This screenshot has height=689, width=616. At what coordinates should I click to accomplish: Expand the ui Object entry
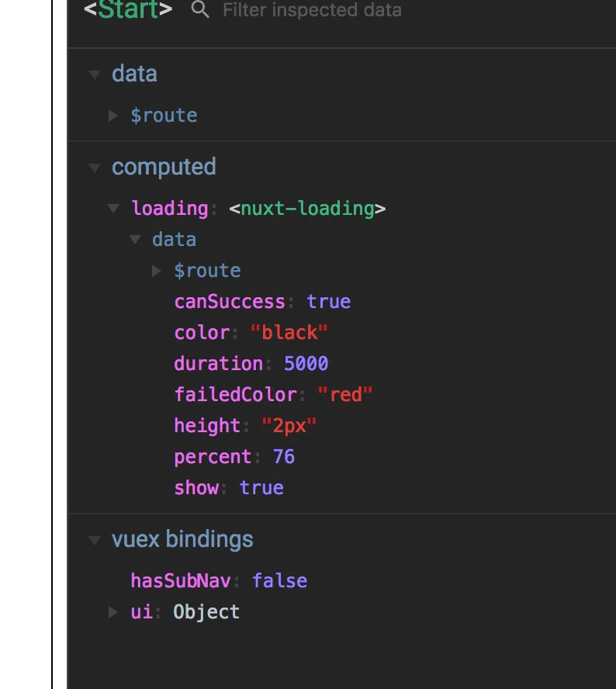pos(113,612)
